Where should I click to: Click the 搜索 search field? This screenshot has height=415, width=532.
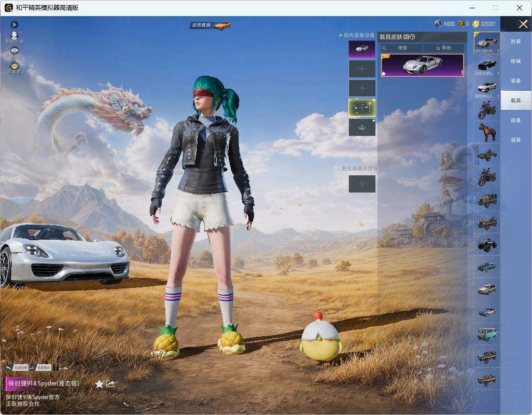pos(401,48)
